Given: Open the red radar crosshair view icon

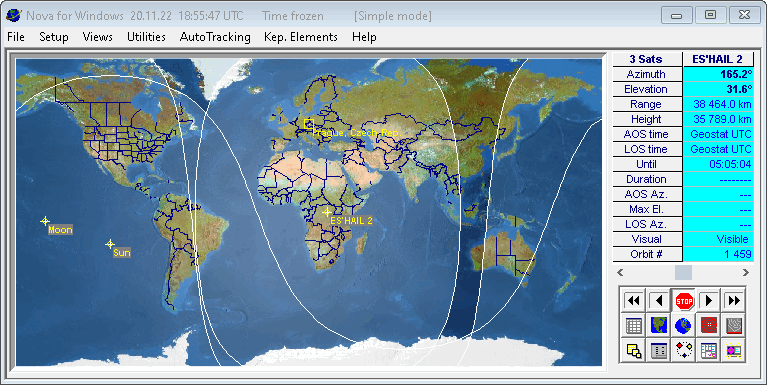Looking at the screenshot, I should (x=709, y=325).
